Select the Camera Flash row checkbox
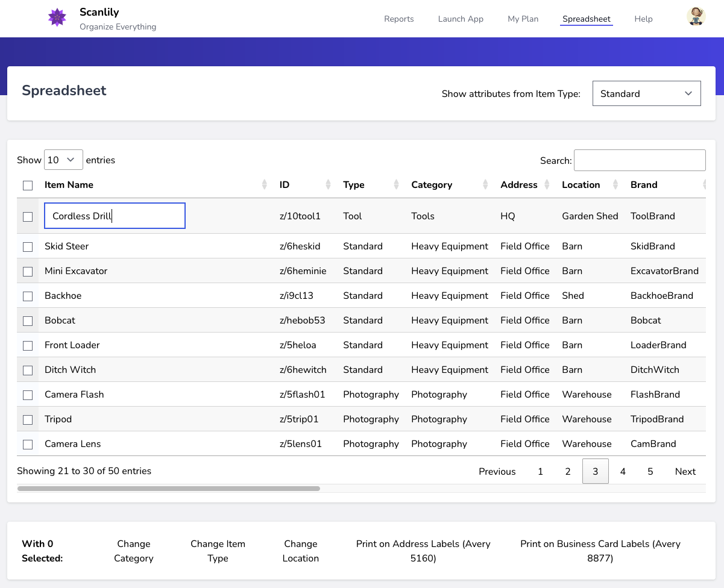 coord(28,395)
